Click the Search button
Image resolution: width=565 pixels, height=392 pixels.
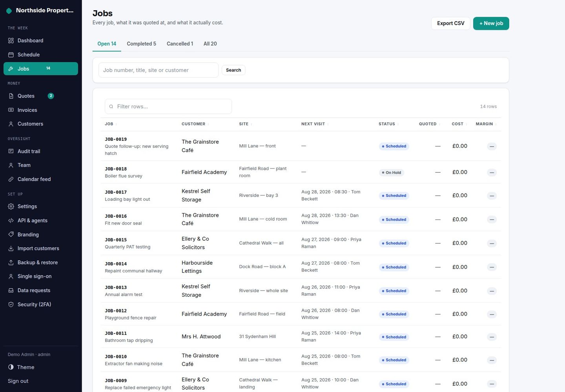233,70
